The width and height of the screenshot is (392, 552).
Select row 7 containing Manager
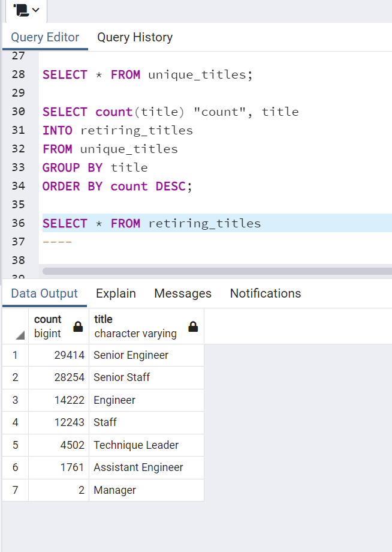tap(14, 490)
